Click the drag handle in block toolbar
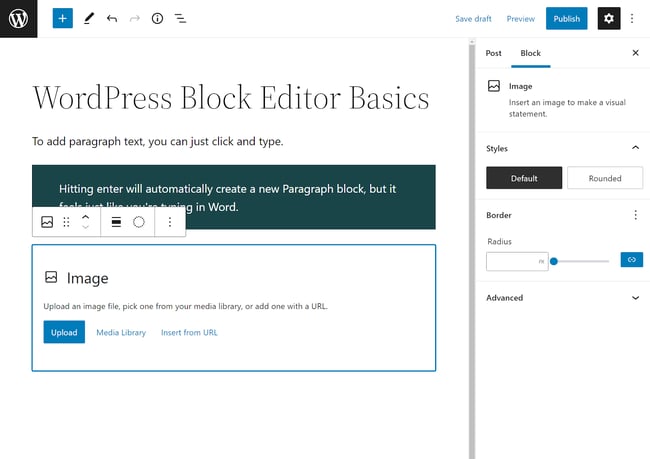 pyautogui.click(x=67, y=222)
